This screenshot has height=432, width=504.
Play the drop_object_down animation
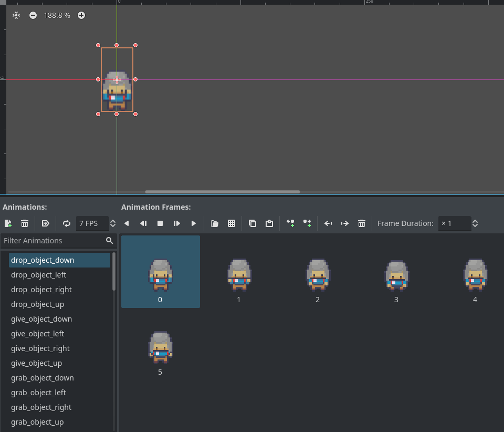(194, 223)
